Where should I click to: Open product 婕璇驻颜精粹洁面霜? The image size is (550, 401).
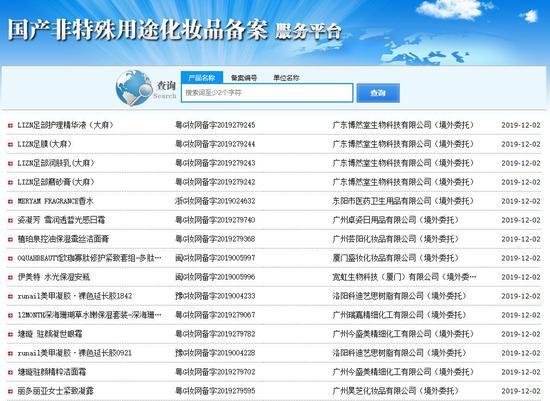(x=52, y=372)
